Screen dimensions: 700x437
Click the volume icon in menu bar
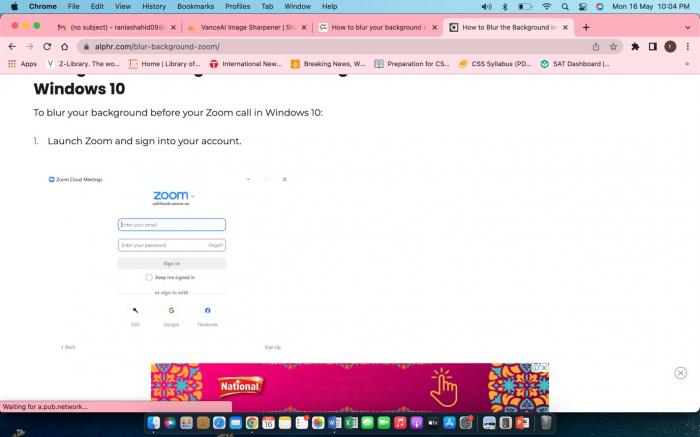click(x=487, y=6)
